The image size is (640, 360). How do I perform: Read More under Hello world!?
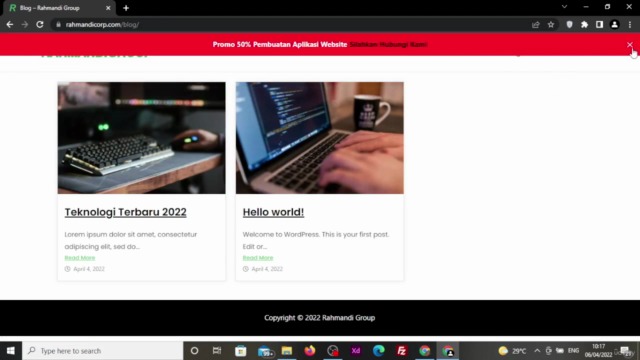tap(258, 258)
